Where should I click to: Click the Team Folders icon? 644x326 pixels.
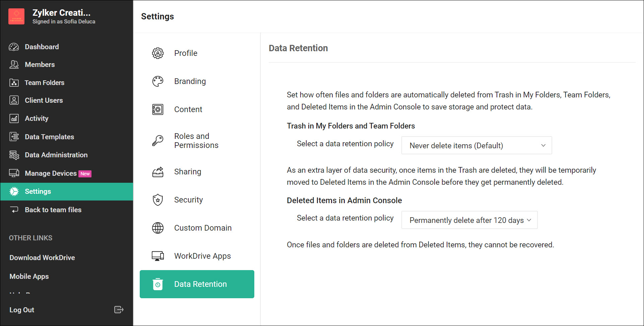pyautogui.click(x=14, y=83)
